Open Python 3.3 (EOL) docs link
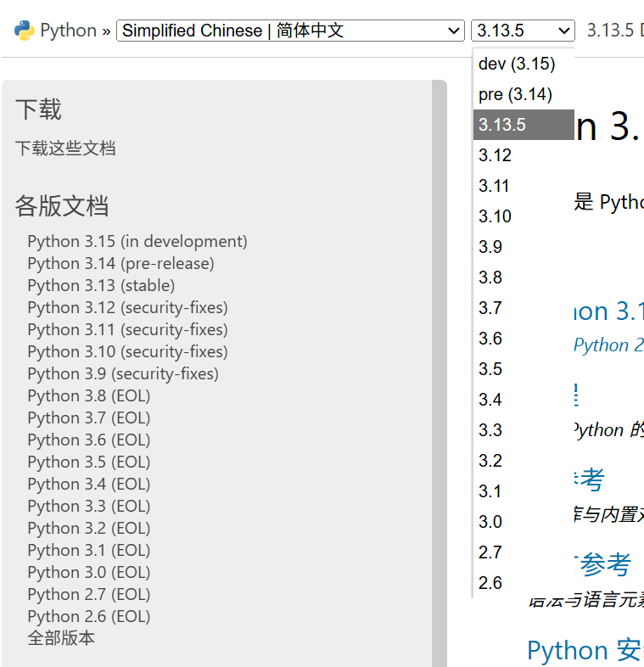 click(89, 507)
